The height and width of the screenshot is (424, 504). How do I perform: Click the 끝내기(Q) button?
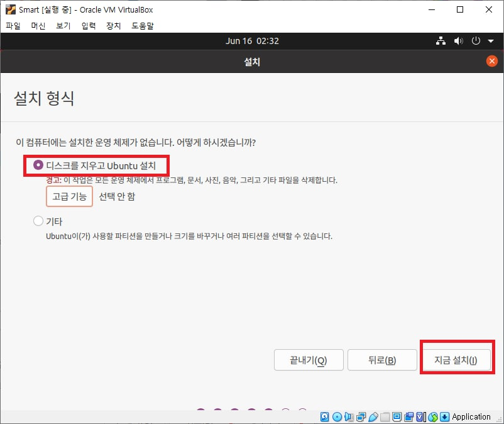coord(309,360)
